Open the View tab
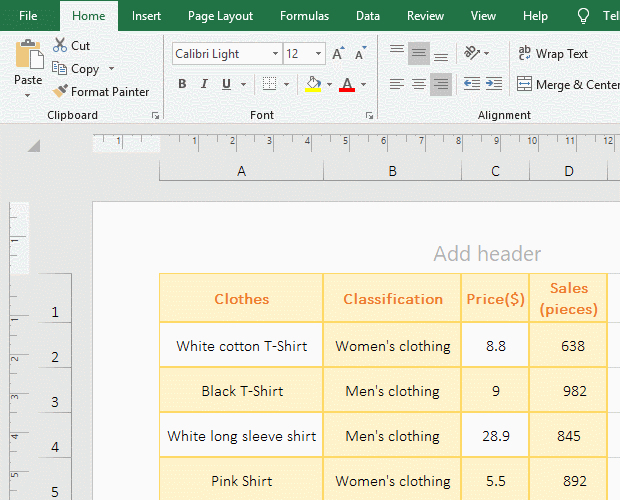Screen dimensions: 620x500 483,16
